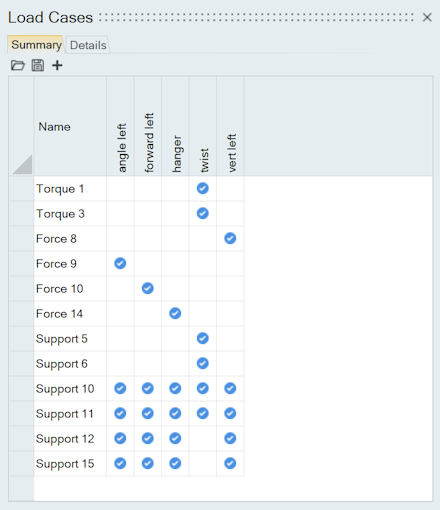Select the Support 12 row name
This screenshot has width=440, height=510.
(65, 439)
